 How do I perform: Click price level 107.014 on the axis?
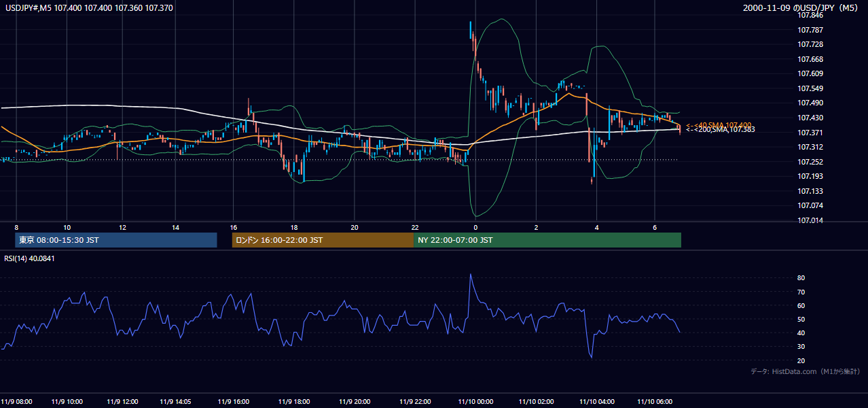(810, 221)
